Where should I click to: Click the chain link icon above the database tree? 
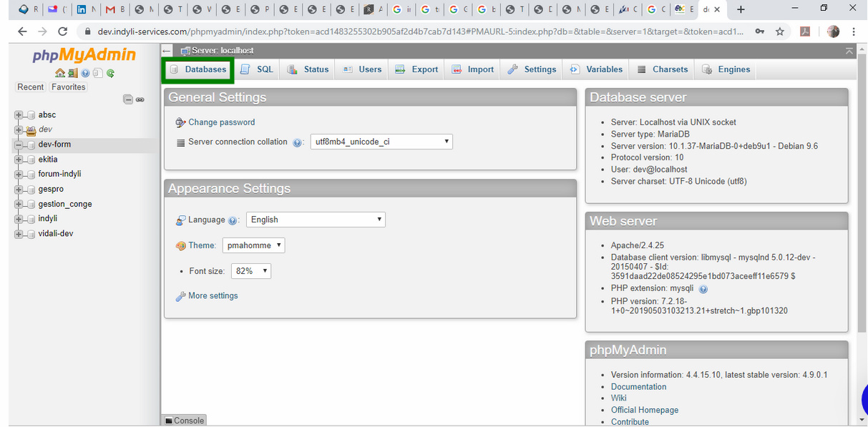140,99
